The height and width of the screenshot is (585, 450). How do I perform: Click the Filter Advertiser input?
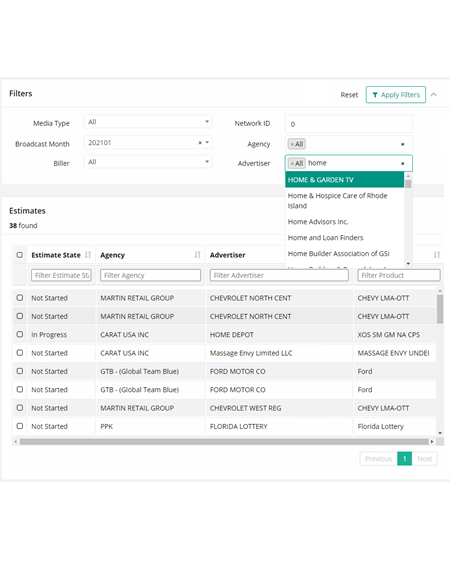click(279, 275)
